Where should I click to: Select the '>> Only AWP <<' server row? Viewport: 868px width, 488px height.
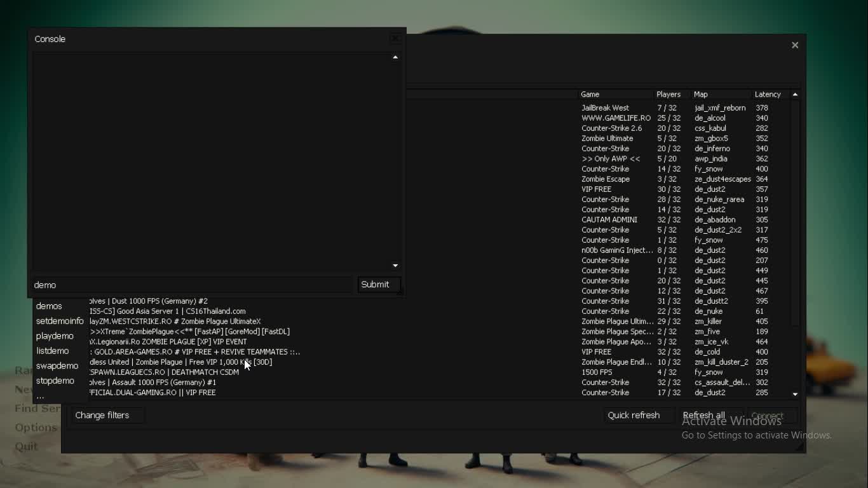pos(598,159)
